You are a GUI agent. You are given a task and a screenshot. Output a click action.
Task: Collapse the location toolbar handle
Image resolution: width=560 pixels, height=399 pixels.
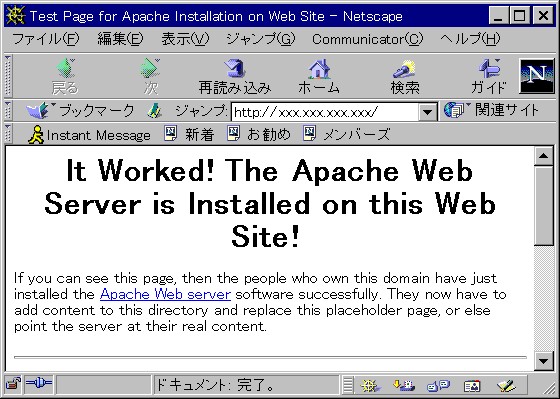click(8, 111)
